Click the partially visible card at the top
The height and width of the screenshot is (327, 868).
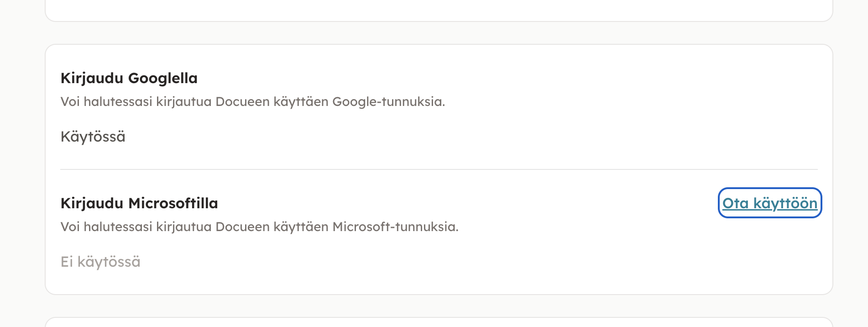(439, 10)
